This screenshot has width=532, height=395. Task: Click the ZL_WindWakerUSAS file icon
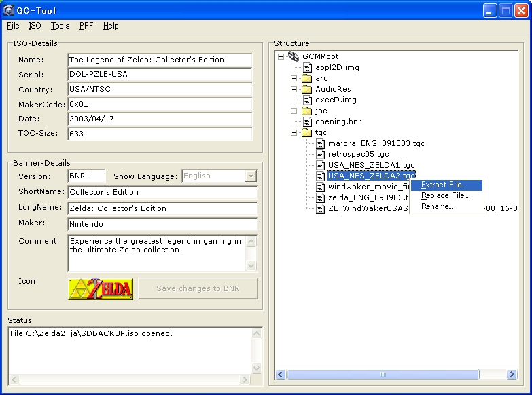(x=320, y=208)
